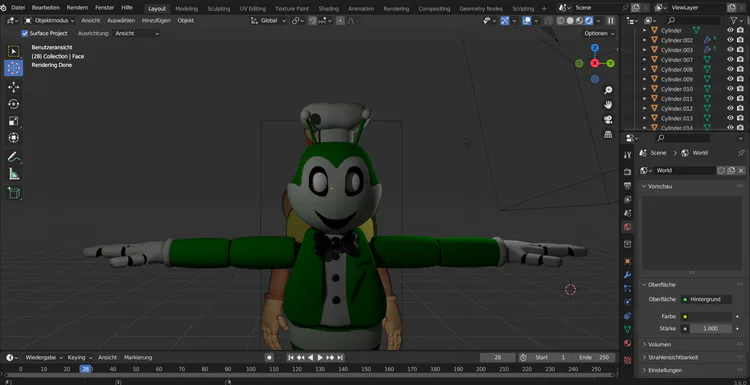This screenshot has height=385, width=750.
Task: Open the View Layer properties tab
Action: [x=628, y=199]
